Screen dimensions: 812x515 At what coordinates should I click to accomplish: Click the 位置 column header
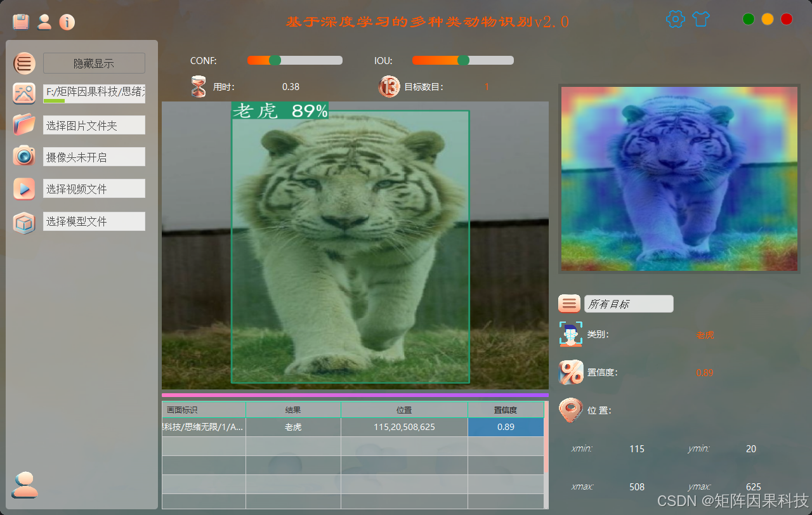(x=404, y=410)
